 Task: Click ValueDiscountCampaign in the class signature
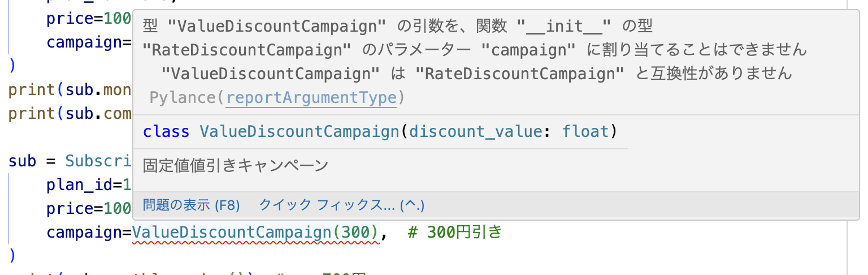300,132
